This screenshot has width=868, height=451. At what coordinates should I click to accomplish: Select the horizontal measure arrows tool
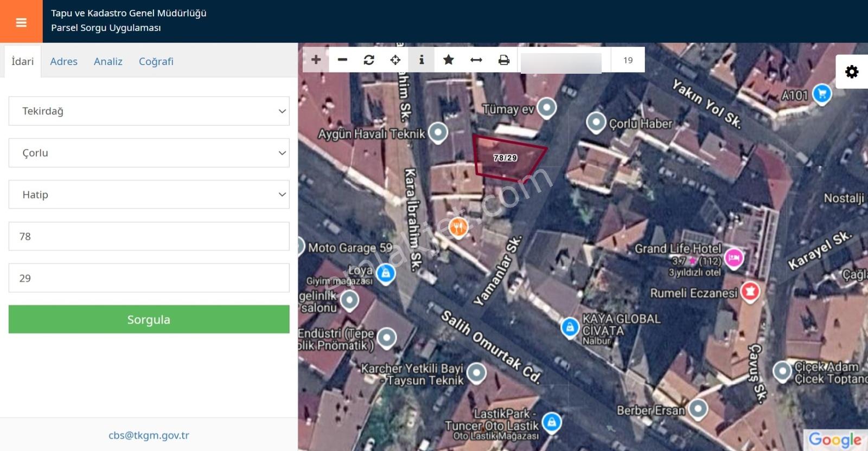tap(476, 60)
